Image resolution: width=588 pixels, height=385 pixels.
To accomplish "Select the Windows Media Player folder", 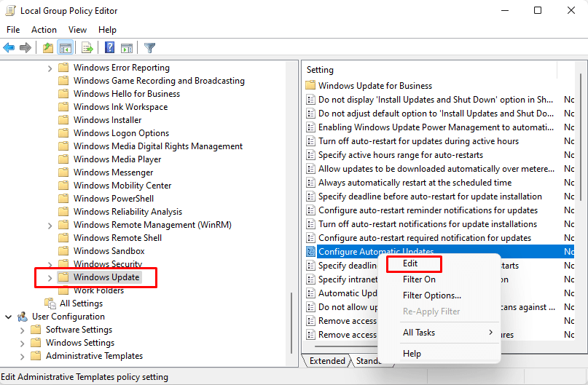I will point(117,159).
